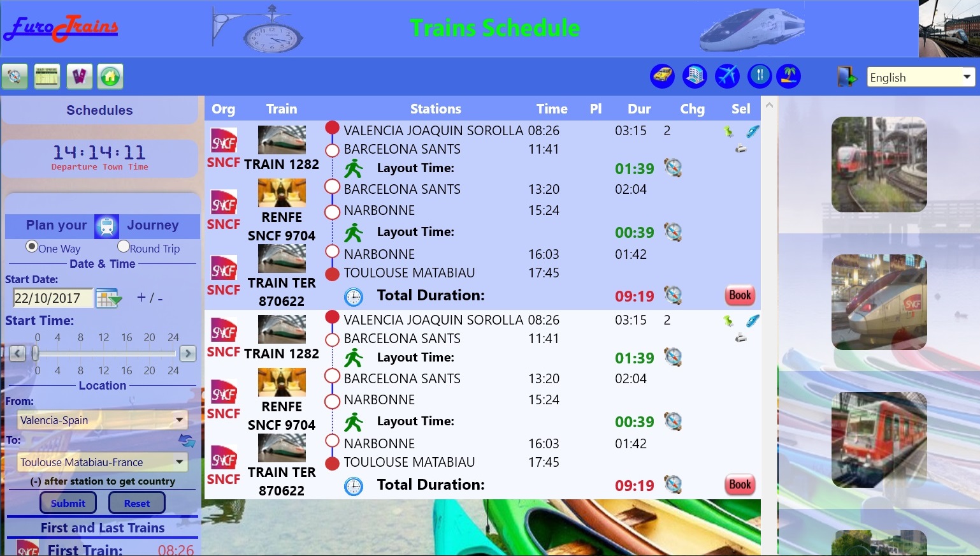Screen dimensions: 980x556
Task: Click clock icon beside first Total Duration
Action: tap(354, 296)
